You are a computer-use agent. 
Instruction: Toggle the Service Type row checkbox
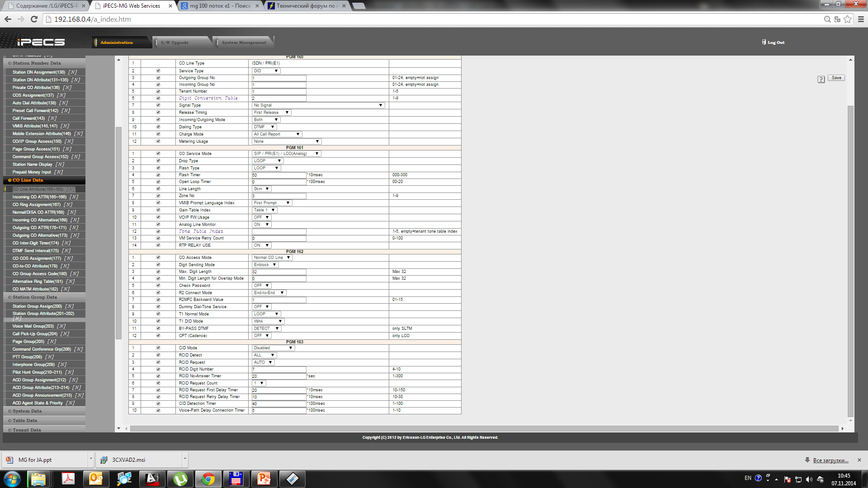[x=158, y=71]
